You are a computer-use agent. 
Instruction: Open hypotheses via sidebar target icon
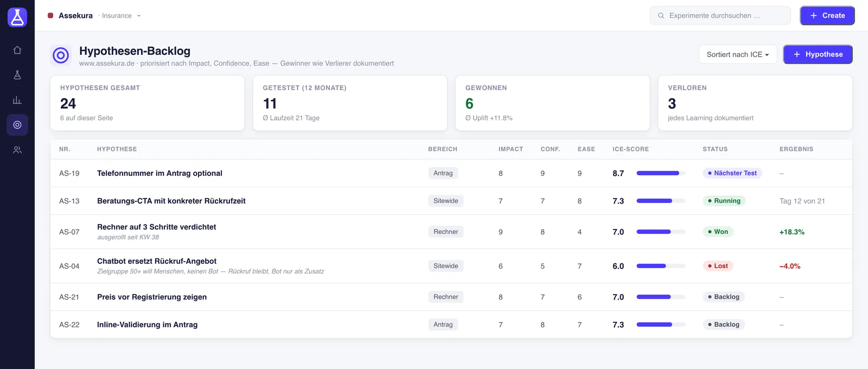(x=17, y=125)
